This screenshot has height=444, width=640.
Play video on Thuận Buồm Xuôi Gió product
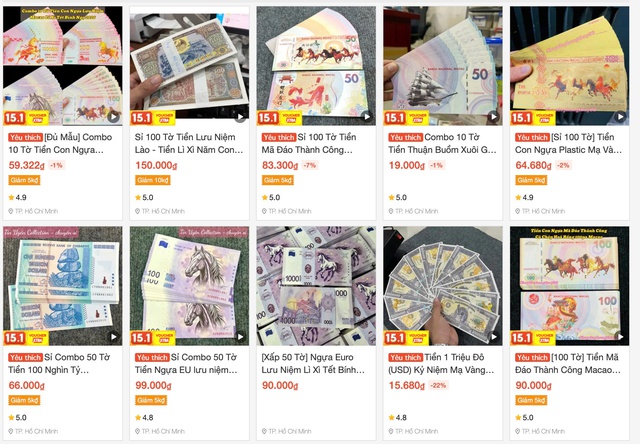click(493, 117)
